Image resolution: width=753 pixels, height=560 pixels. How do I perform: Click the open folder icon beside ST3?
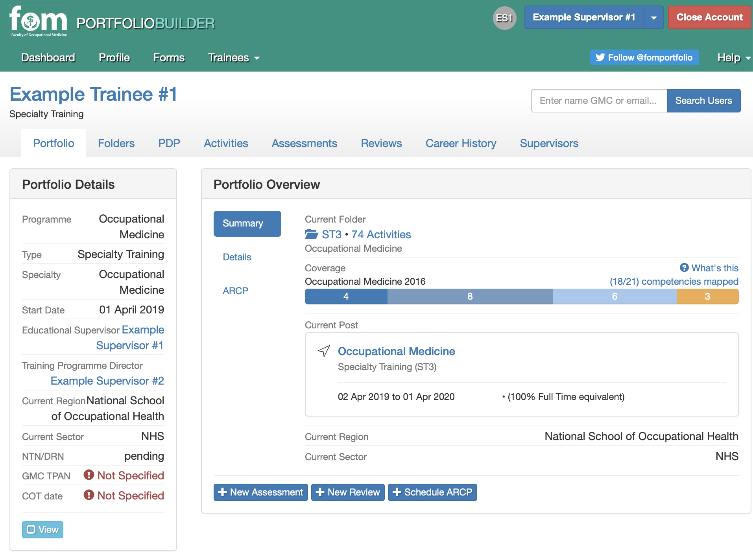[x=312, y=234]
